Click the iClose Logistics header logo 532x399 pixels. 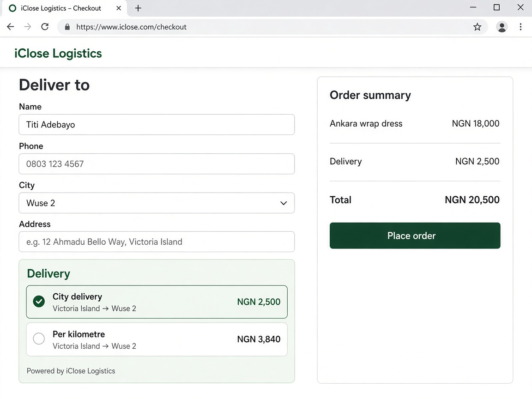click(58, 53)
